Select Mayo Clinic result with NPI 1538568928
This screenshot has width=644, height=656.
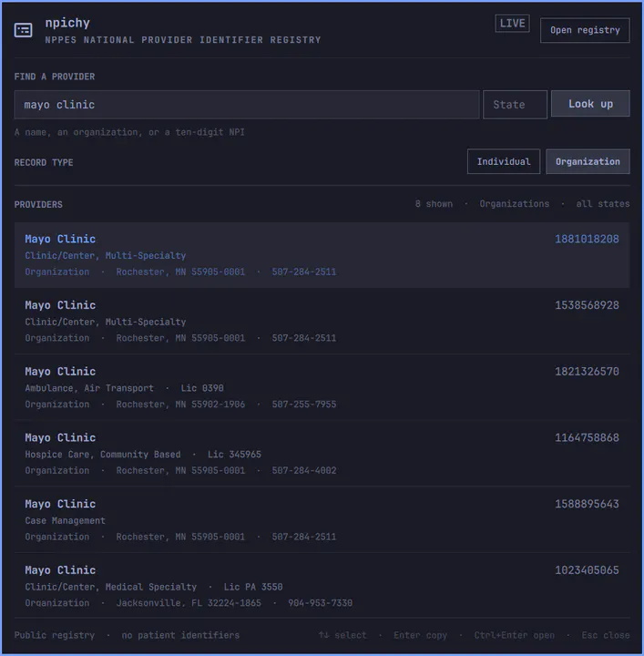[322, 322]
